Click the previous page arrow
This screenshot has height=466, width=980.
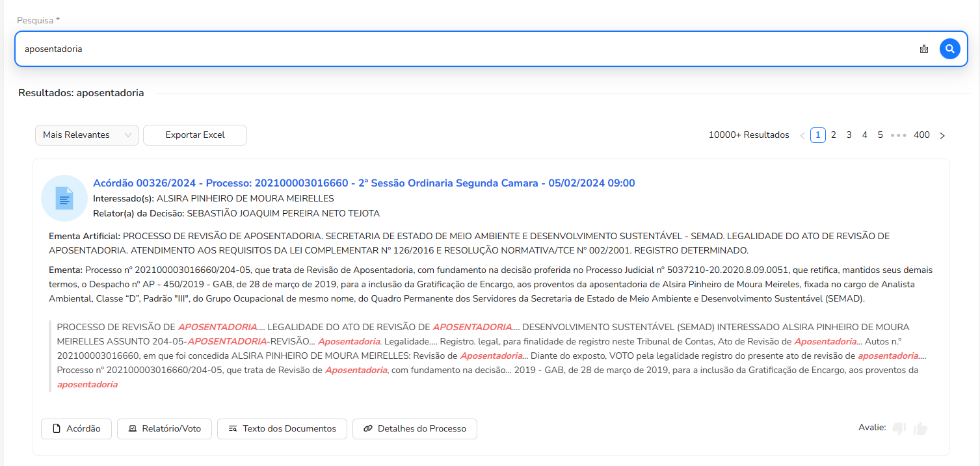[802, 135]
